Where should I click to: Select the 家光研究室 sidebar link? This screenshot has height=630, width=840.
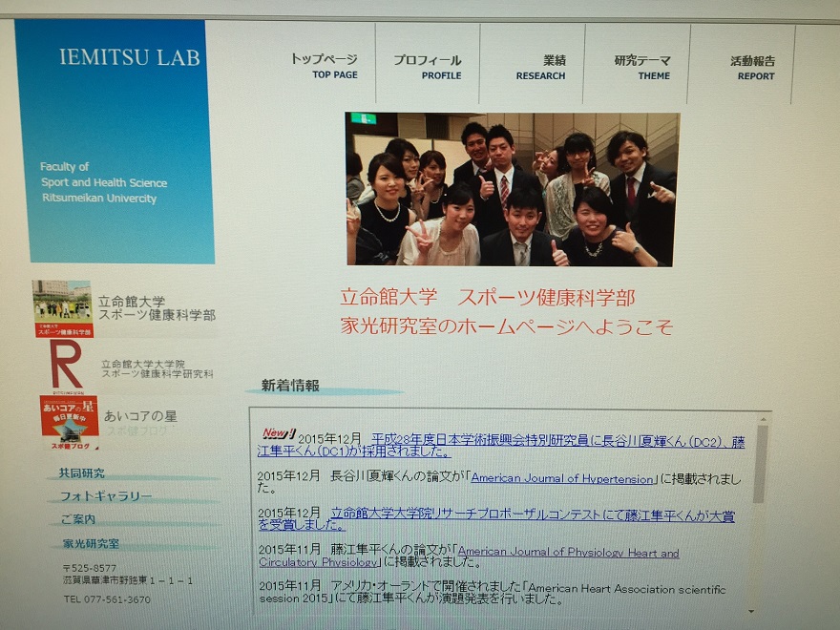point(91,543)
